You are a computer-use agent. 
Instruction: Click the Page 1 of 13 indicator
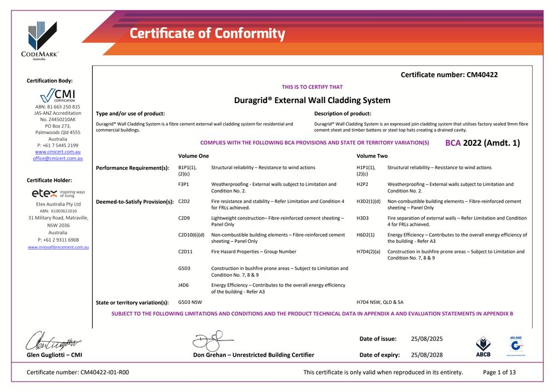click(499, 372)
